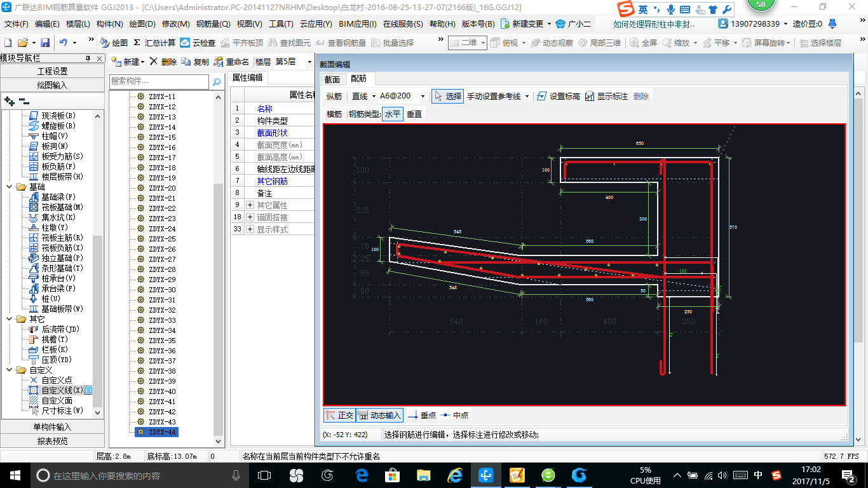Click the plus icon in navigation tree
The image size is (868, 488).
coord(9,100)
